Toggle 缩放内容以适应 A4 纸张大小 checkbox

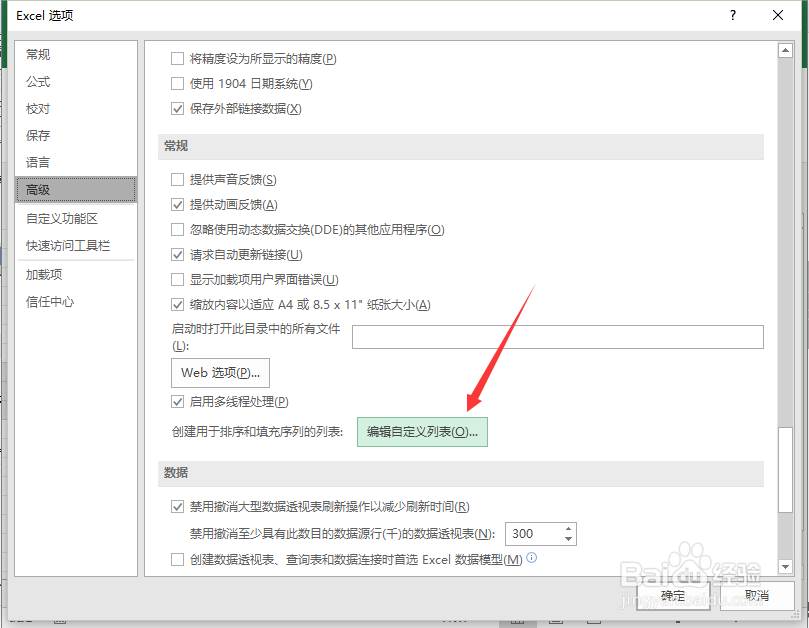(177, 304)
